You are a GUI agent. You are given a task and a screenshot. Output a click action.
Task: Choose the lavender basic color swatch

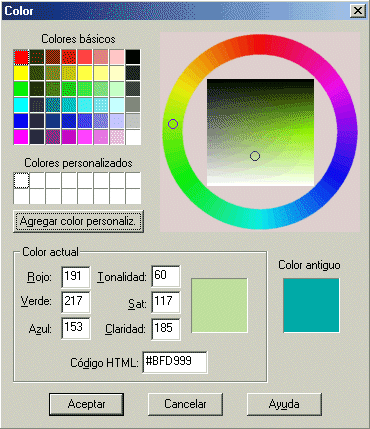(x=117, y=121)
